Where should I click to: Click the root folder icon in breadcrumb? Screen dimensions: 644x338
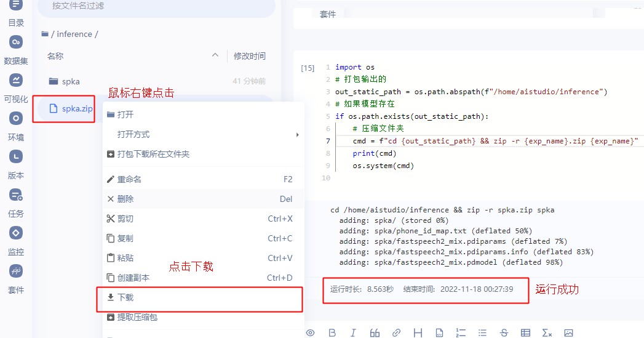coord(45,34)
